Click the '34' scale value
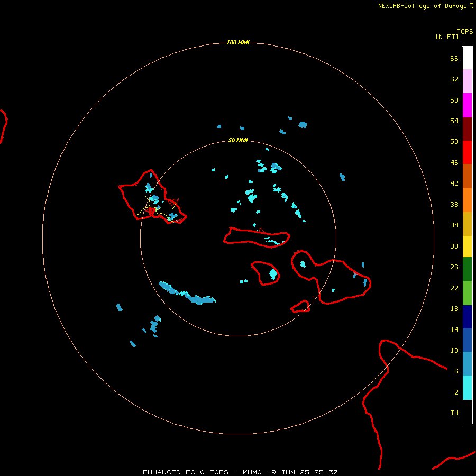This screenshot has height=476, width=476. point(454,225)
